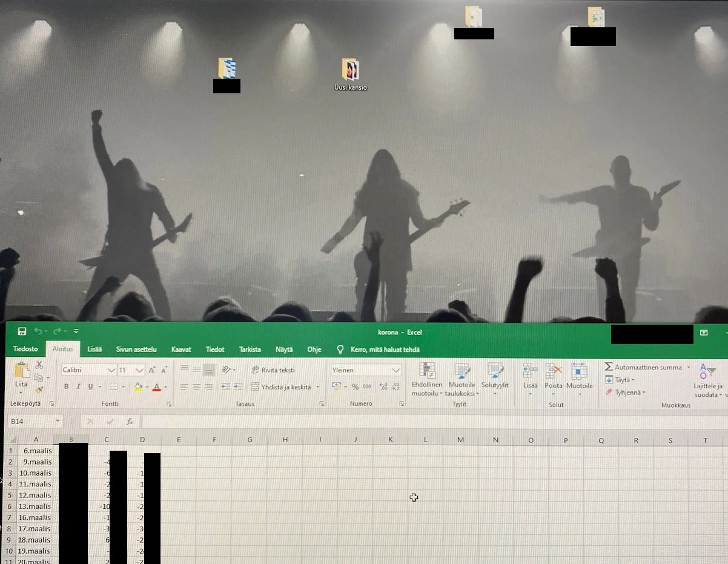Open the Yleinen number format dropdown
Viewport: 728px width, 564px height.
pos(396,370)
